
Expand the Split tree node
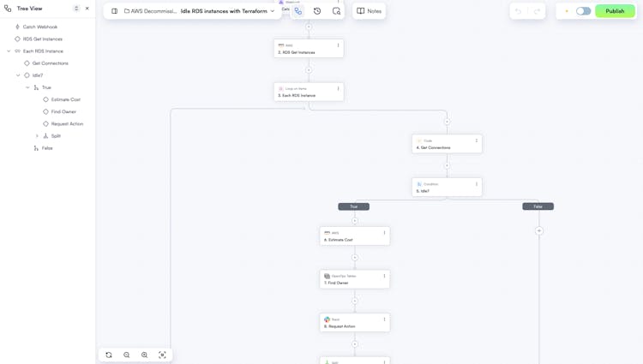pyautogui.click(x=37, y=136)
